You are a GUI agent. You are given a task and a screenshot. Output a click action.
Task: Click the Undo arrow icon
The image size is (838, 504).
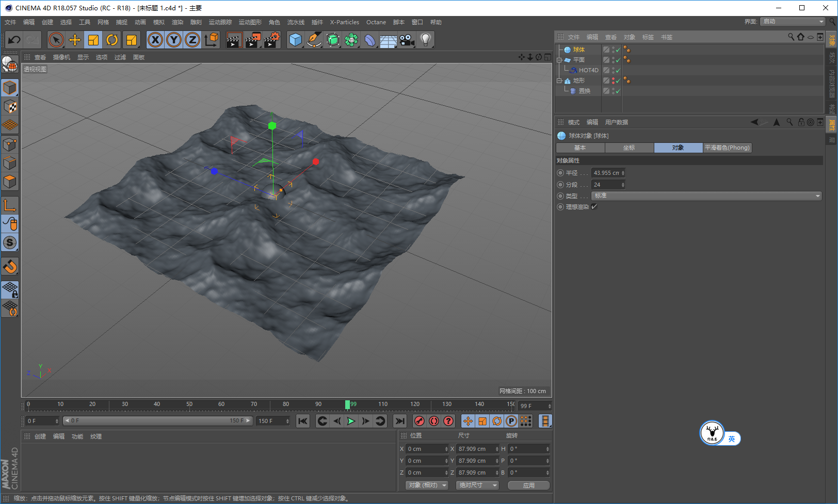click(14, 40)
